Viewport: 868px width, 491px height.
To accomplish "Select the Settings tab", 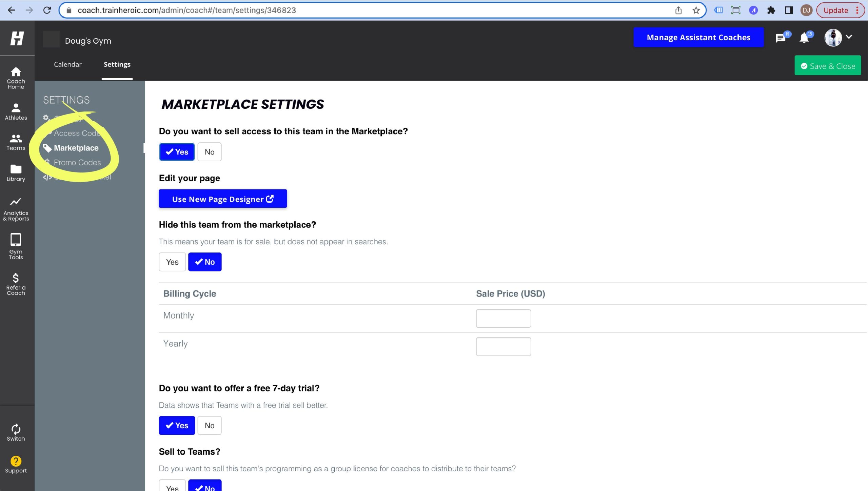I will pyautogui.click(x=117, y=64).
